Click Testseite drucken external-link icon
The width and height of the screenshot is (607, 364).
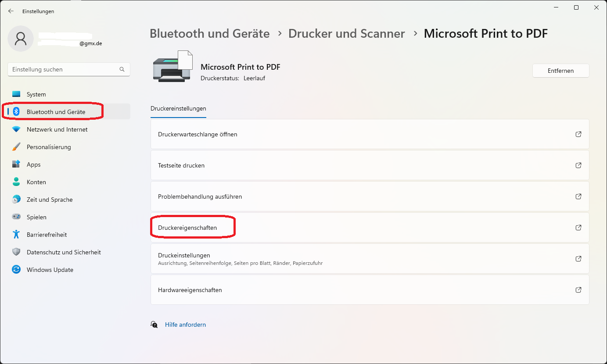pyautogui.click(x=578, y=165)
